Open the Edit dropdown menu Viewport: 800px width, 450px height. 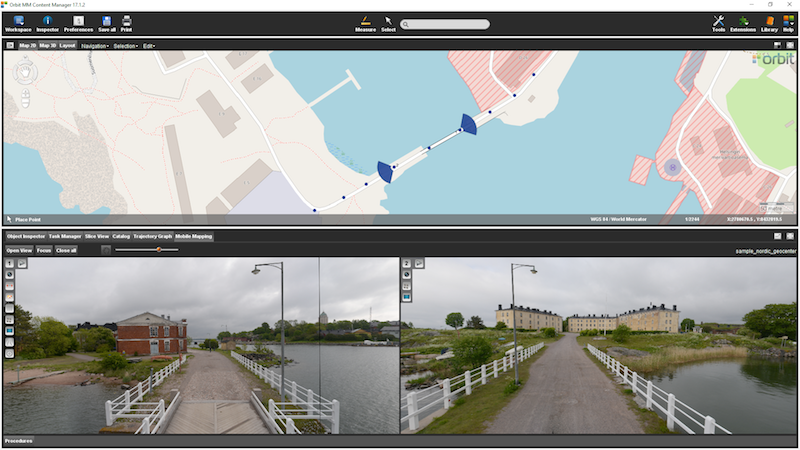click(x=149, y=45)
